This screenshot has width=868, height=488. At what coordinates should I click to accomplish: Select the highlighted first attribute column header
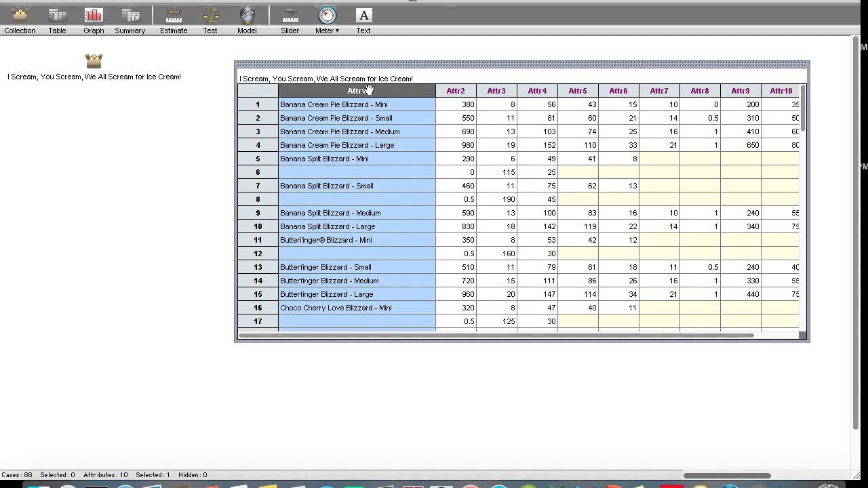point(357,91)
